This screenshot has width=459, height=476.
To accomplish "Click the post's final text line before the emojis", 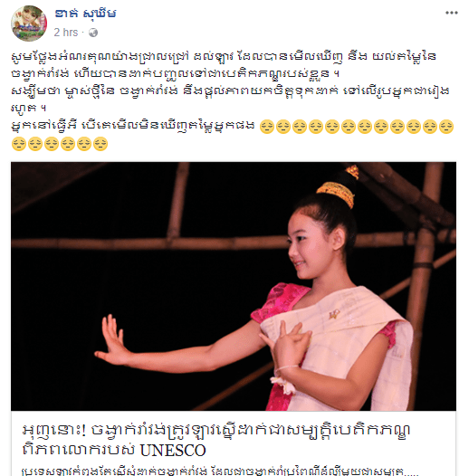I will point(133,125).
